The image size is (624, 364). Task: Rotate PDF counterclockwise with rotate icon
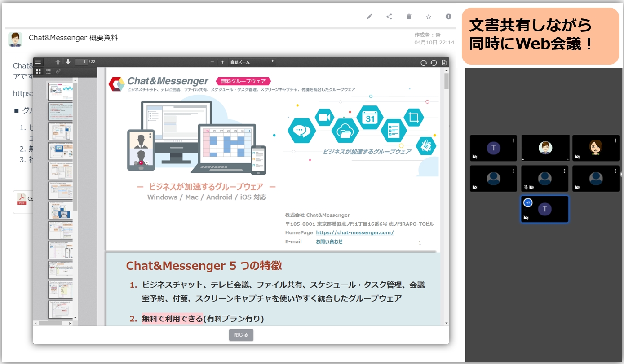pos(434,62)
